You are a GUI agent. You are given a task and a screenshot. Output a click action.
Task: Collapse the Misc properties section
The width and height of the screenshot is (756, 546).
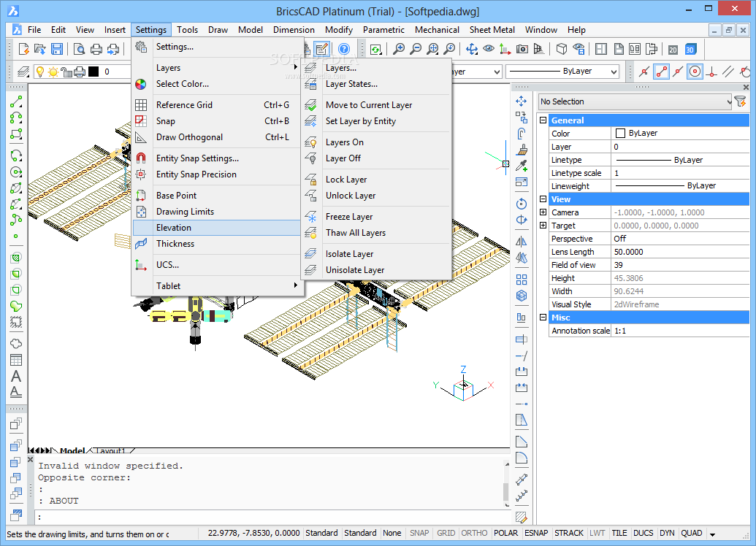543,318
